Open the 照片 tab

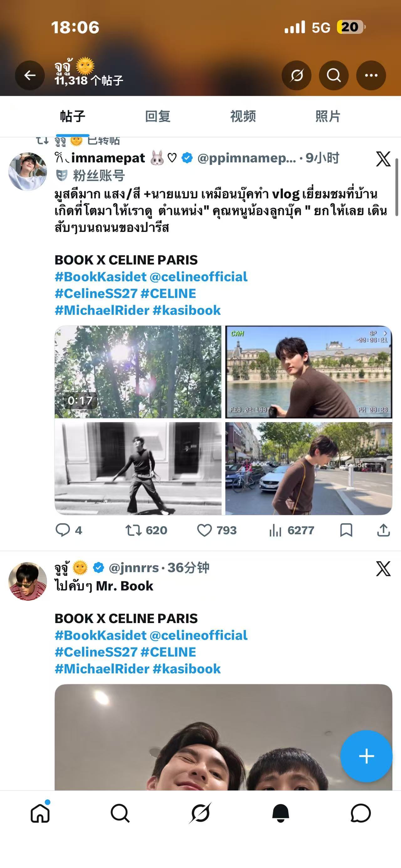tap(328, 116)
